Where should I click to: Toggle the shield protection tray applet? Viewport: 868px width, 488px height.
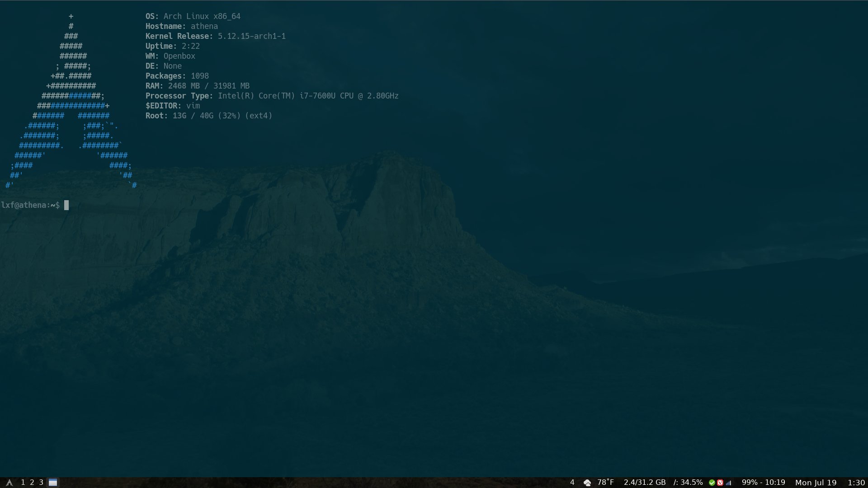(721, 482)
